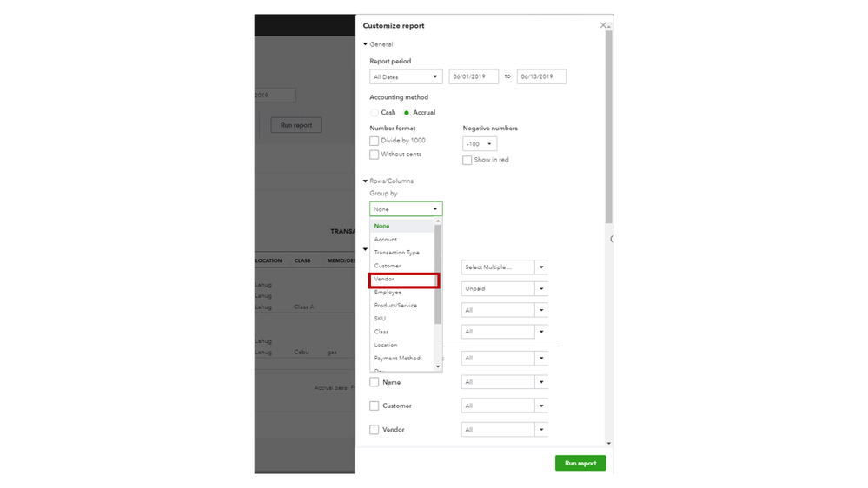This screenshot has width=868, height=488.
Task: Click the green Run report button
Action: pyautogui.click(x=580, y=464)
